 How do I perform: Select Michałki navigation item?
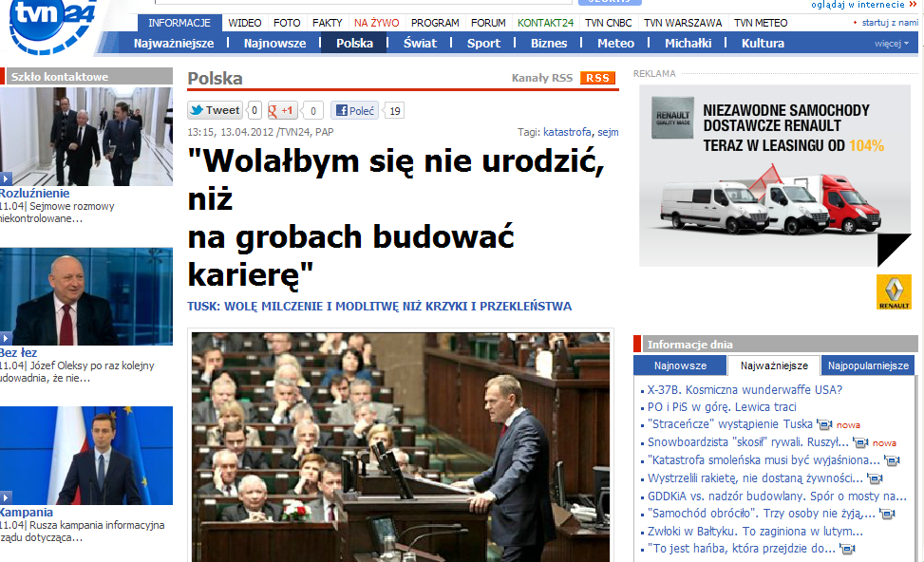point(688,43)
